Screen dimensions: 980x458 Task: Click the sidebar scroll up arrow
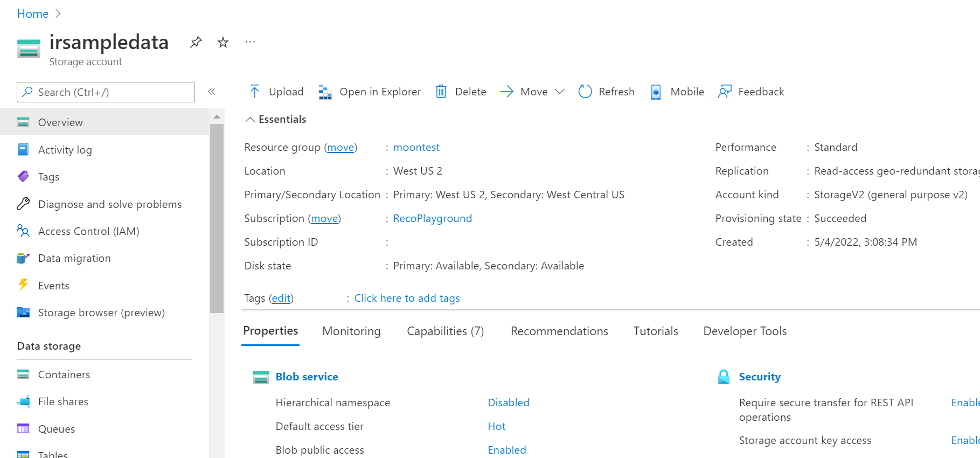[x=217, y=117]
